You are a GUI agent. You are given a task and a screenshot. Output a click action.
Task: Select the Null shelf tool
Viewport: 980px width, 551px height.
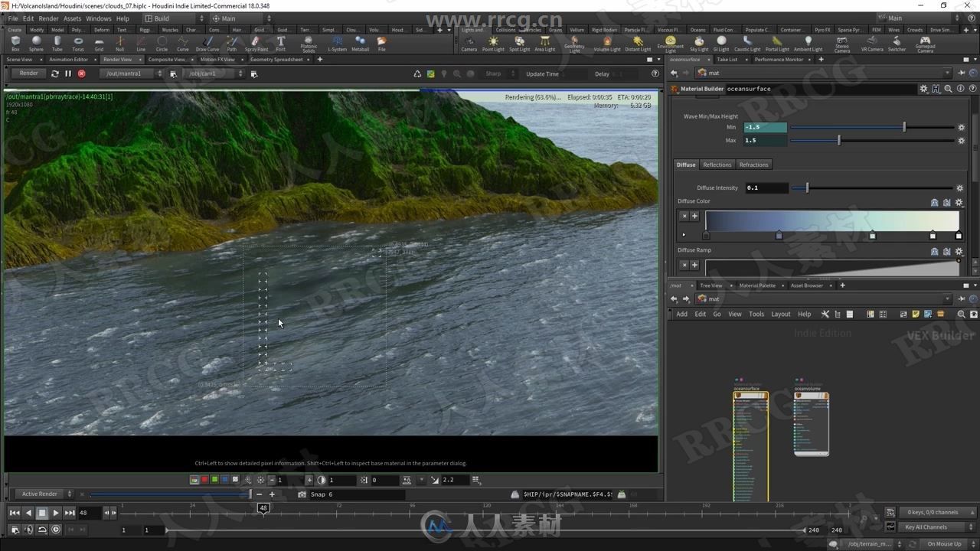pos(119,44)
